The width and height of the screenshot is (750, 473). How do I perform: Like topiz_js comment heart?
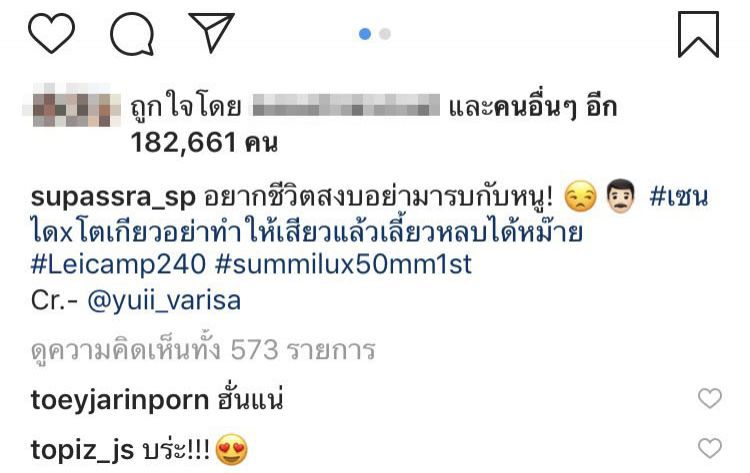[x=710, y=449]
